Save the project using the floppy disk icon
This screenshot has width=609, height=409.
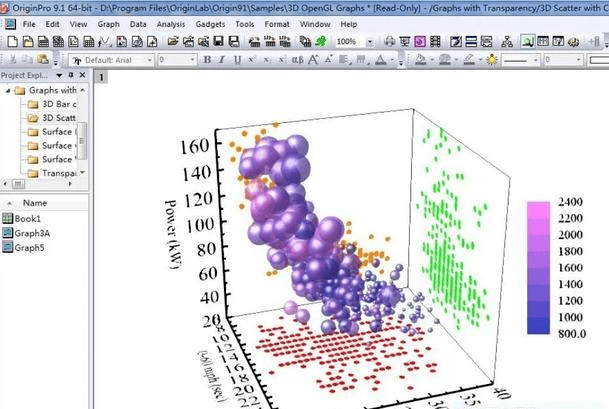tap(219, 41)
